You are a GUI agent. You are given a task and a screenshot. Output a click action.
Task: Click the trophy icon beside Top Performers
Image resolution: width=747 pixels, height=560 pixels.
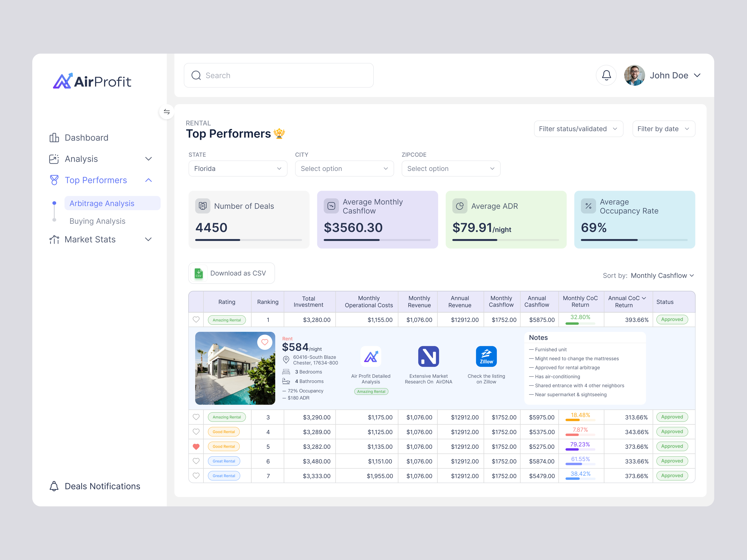pos(279,134)
